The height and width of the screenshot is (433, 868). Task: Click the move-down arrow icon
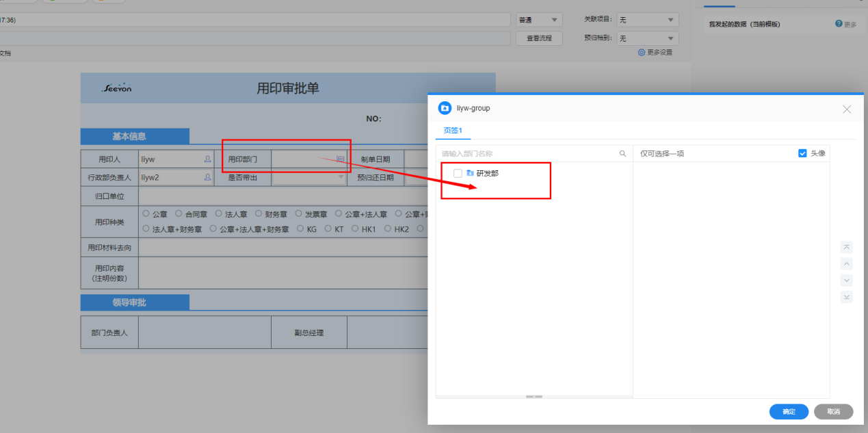[x=847, y=280]
